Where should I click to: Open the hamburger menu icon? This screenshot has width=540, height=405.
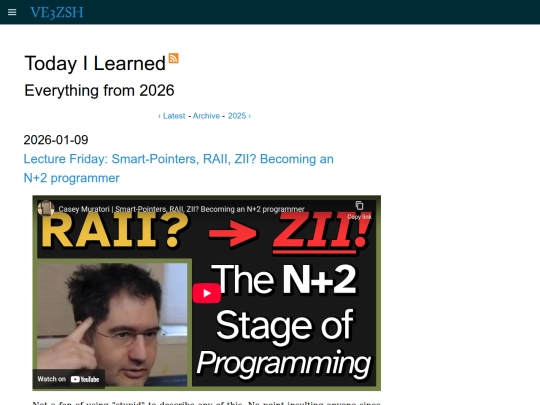coord(12,12)
